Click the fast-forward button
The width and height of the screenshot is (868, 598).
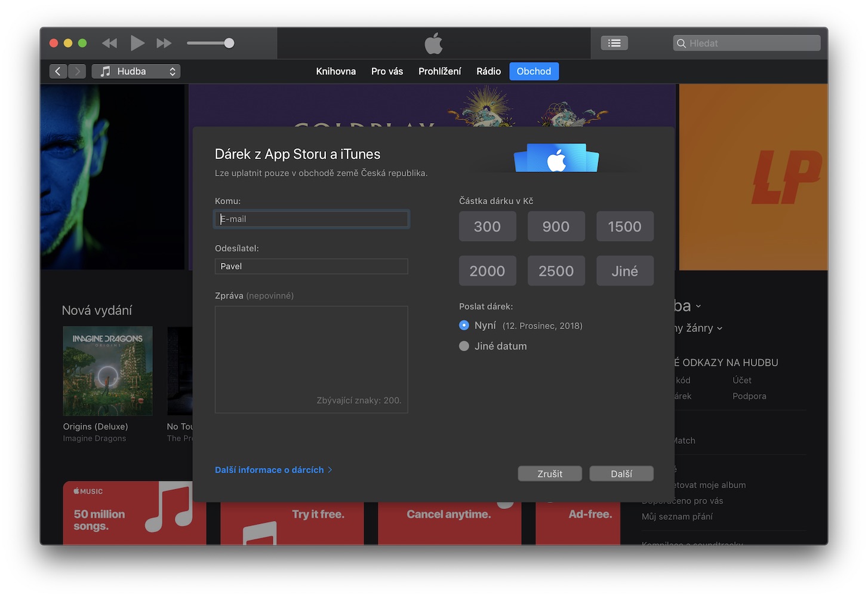(164, 43)
